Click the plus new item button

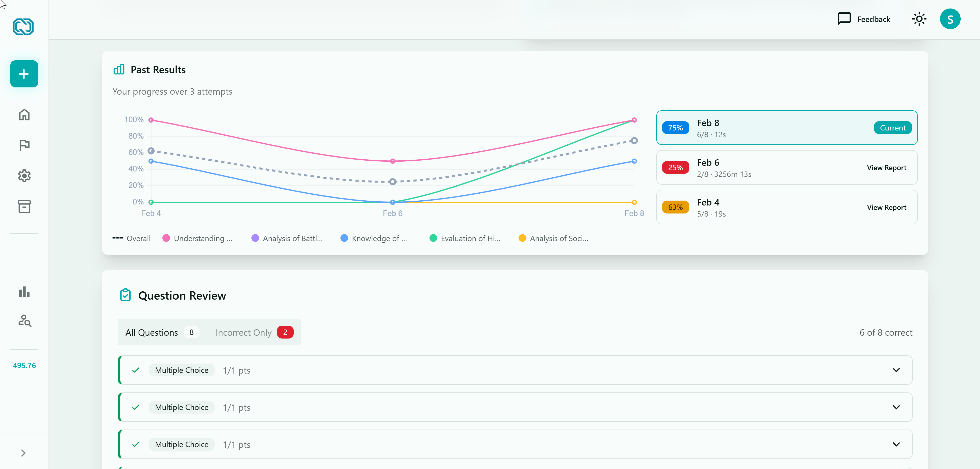[24, 74]
